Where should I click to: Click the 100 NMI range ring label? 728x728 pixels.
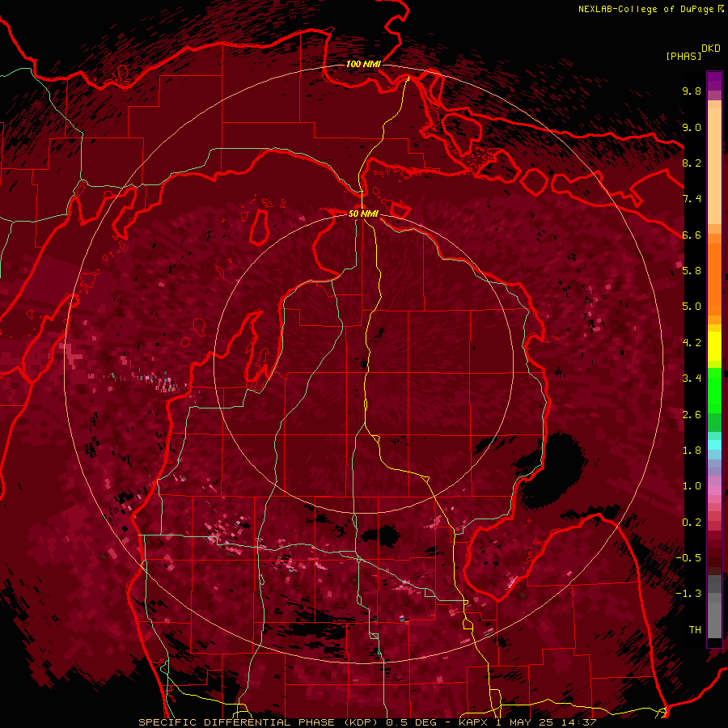[x=363, y=64]
